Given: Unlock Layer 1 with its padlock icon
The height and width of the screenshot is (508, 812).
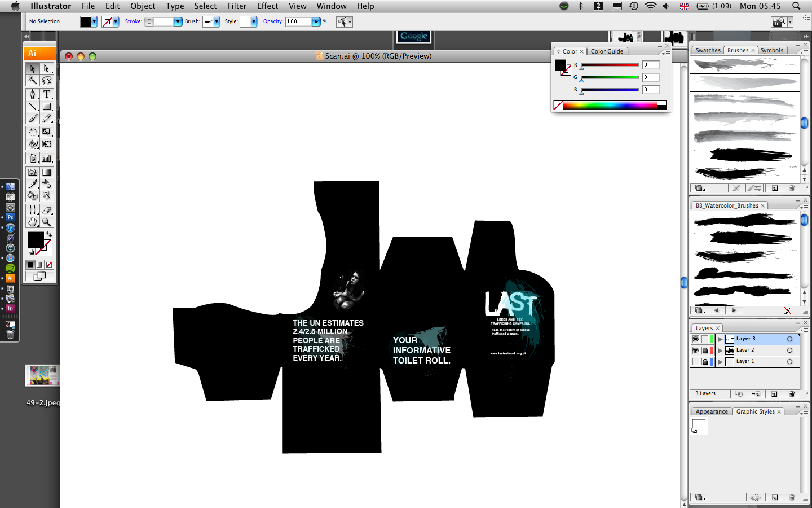Looking at the screenshot, I should pyautogui.click(x=705, y=362).
